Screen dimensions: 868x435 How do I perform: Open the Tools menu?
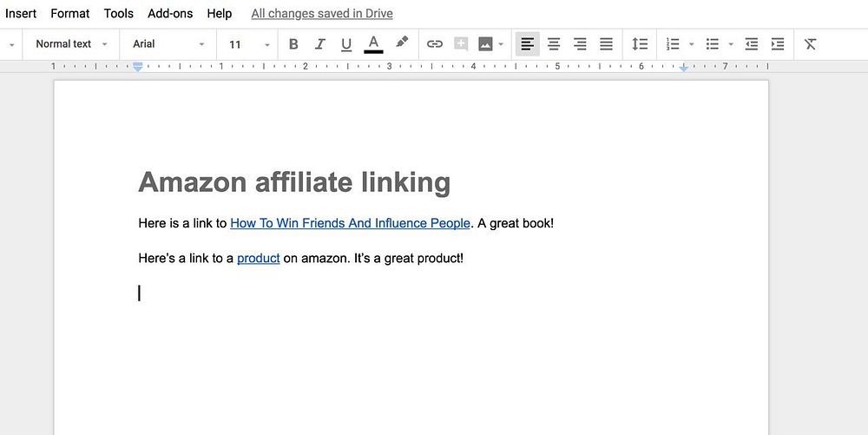pyautogui.click(x=118, y=13)
